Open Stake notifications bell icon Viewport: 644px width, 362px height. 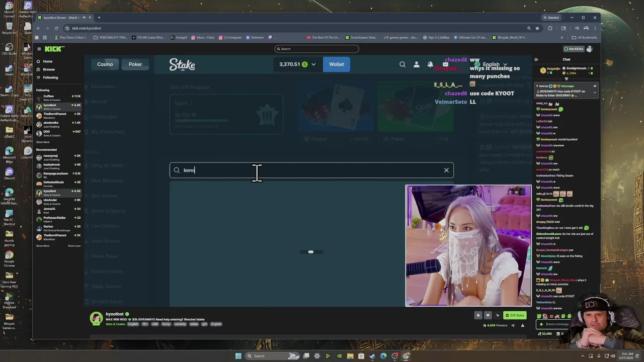click(430, 64)
